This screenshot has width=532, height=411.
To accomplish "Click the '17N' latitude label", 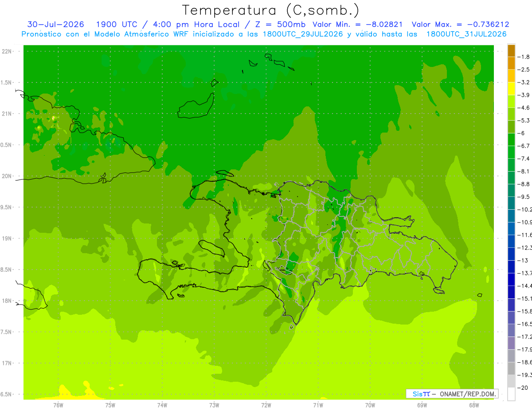I will 8,363.
